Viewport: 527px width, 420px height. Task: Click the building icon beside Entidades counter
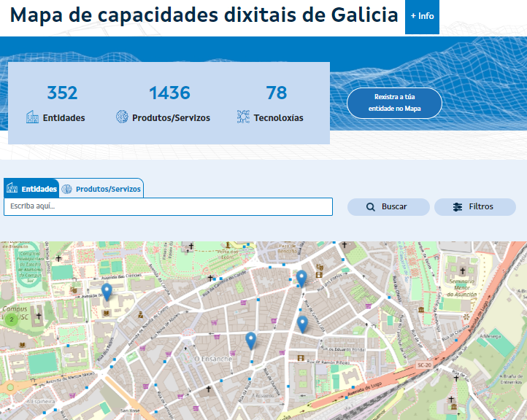(x=33, y=117)
